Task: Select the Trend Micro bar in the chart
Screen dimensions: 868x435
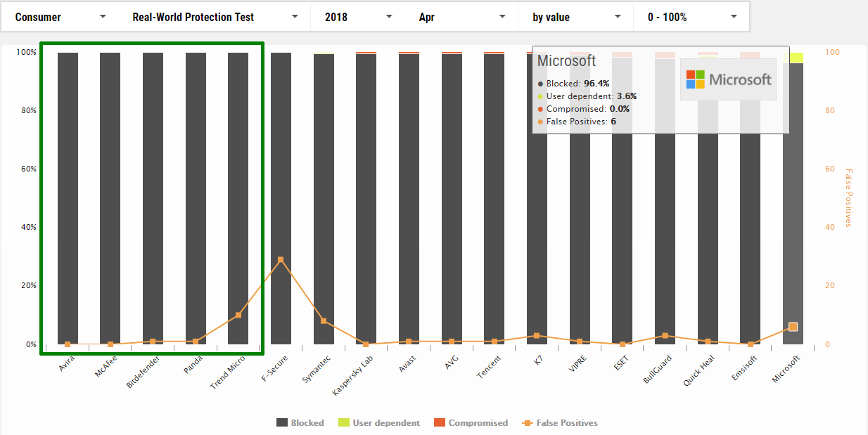Action: [x=238, y=198]
